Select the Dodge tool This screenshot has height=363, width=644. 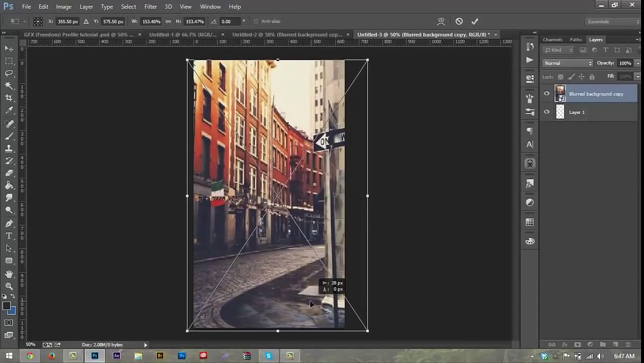click(x=9, y=210)
